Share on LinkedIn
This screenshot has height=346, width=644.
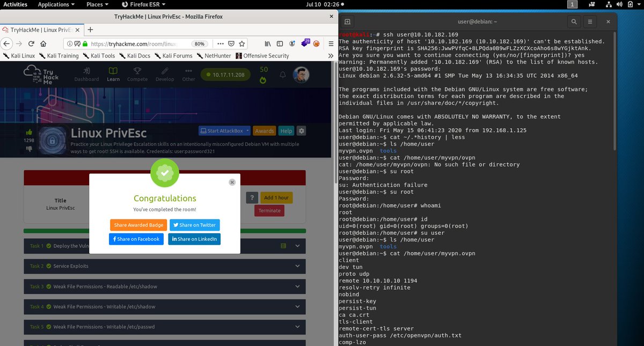click(194, 239)
